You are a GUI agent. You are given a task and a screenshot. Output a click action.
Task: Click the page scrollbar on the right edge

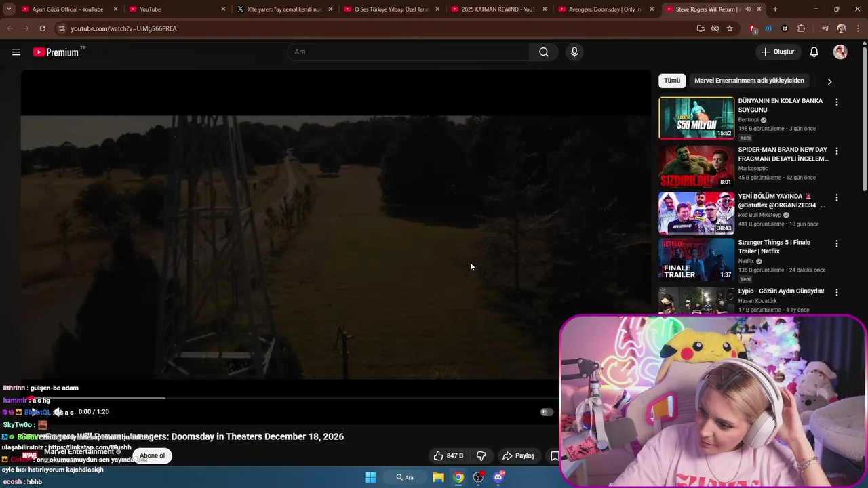click(864, 119)
